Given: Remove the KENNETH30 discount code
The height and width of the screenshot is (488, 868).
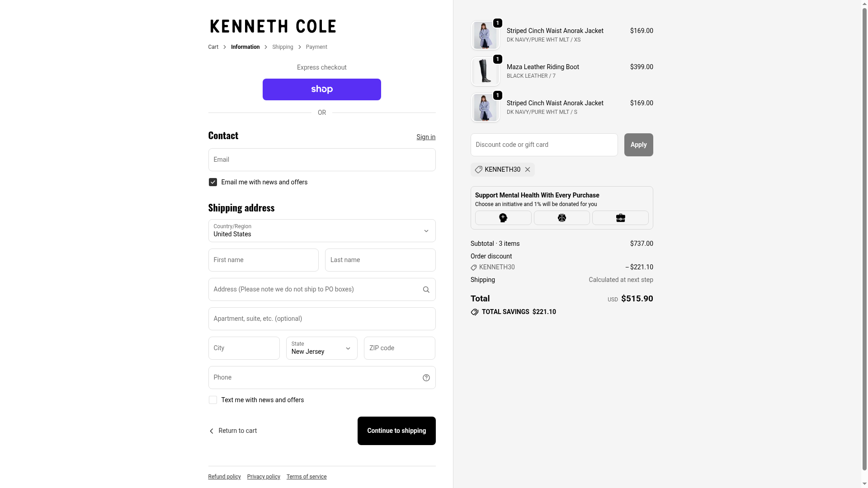Looking at the screenshot, I should [528, 169].
